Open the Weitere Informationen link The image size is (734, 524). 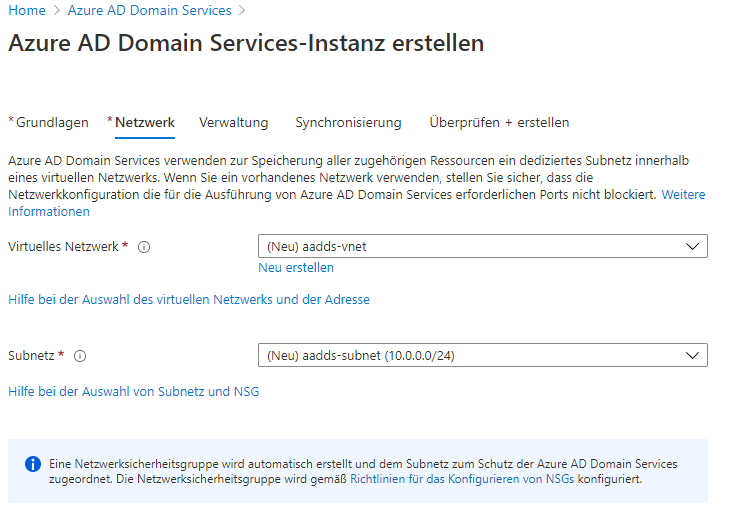683,195
